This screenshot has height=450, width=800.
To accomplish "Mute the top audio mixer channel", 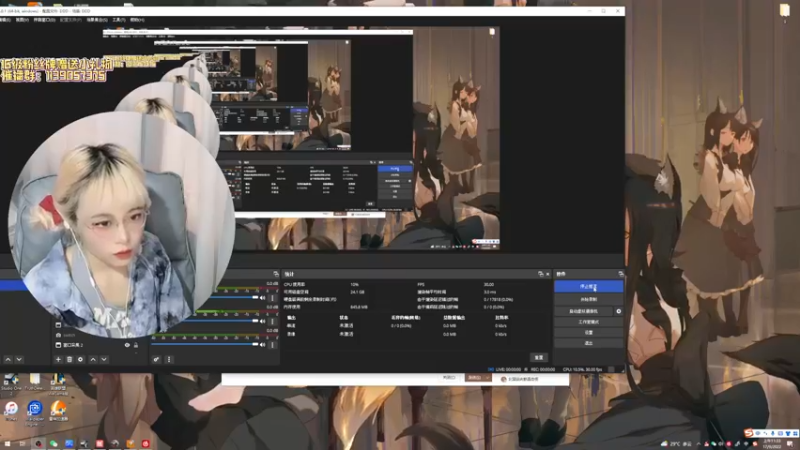I will pyautogui.click(x=263, y=298).
